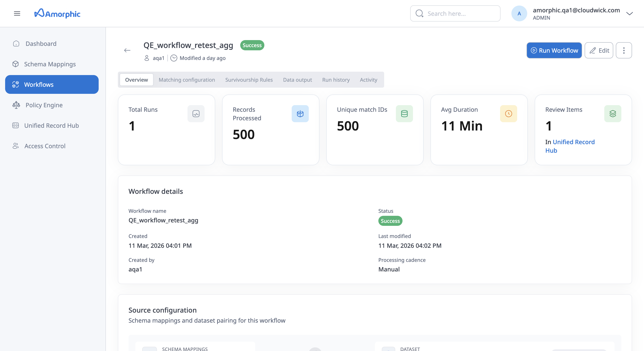Click the Avg Duration clock icon
644x351 pixels.
tap(508, 114)
